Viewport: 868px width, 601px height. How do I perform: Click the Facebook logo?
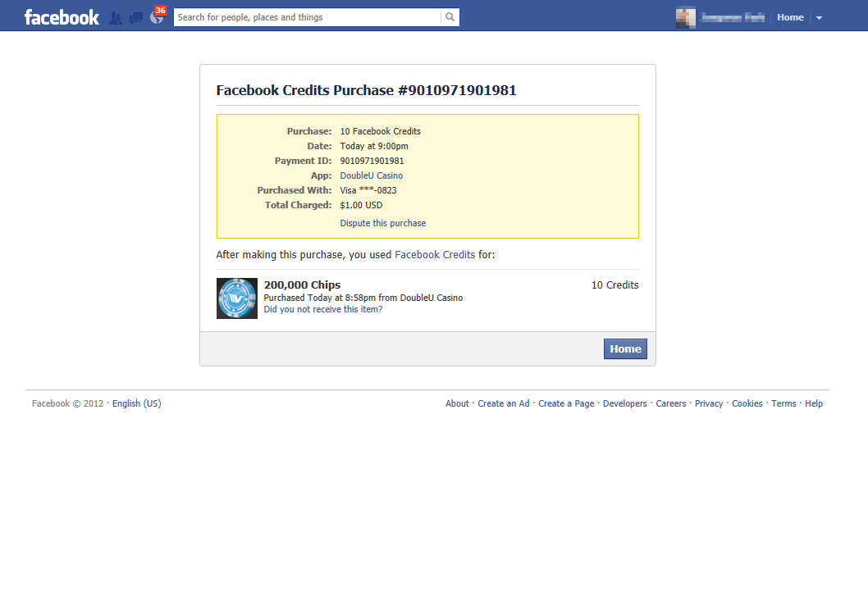click(62, 17)
